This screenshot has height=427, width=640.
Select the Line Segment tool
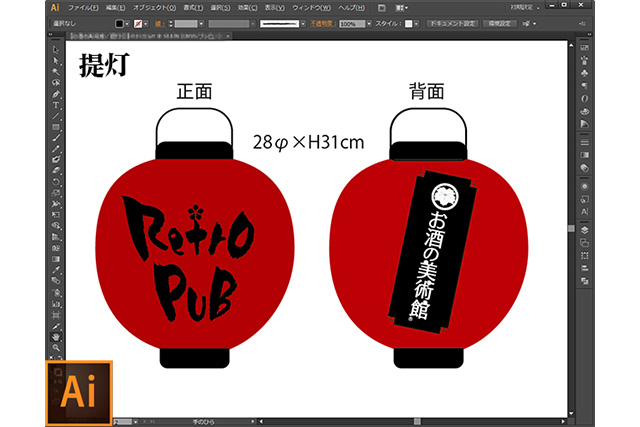click(56, 116)
